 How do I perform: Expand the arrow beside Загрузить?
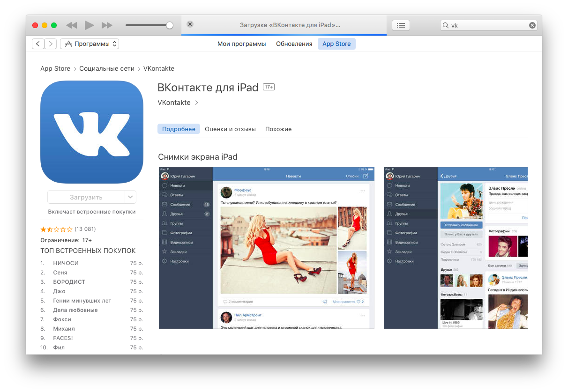tap(130, 197)
